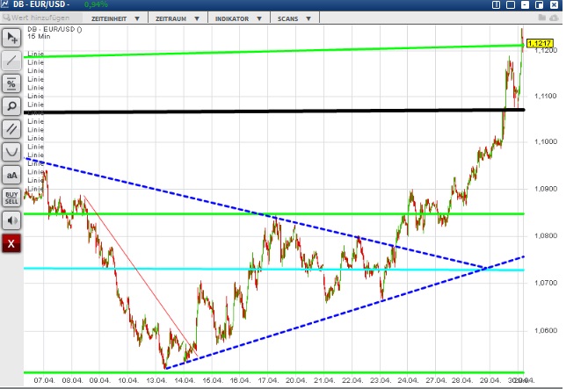Open the ZEITEINHEIT dropdown arrow
The height and width of the screenshot is (389, 588).
pos(137,18)
